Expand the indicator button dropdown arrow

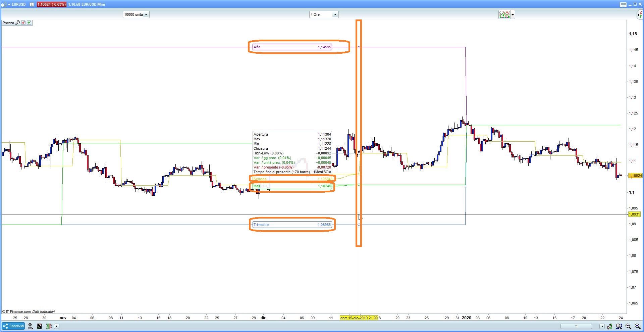click(x=513, y=14)
